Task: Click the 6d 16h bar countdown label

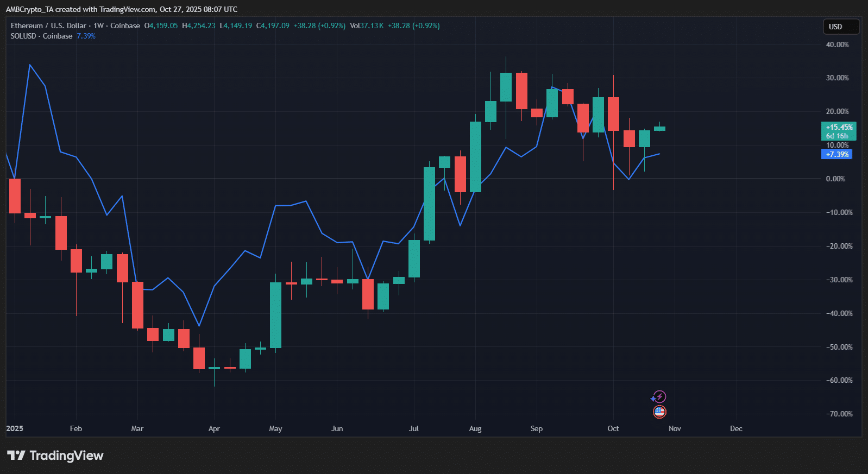Action: (837, 136)
